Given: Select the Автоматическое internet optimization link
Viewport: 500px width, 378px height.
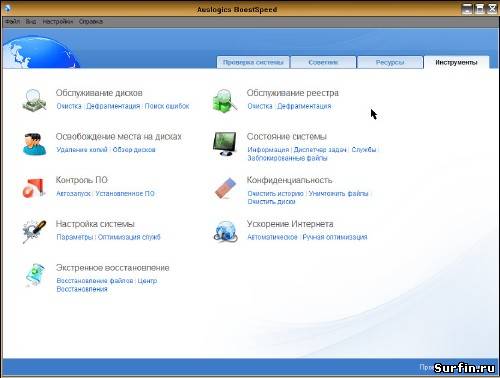Looking at the screenshot, I should tap(272, 237).
